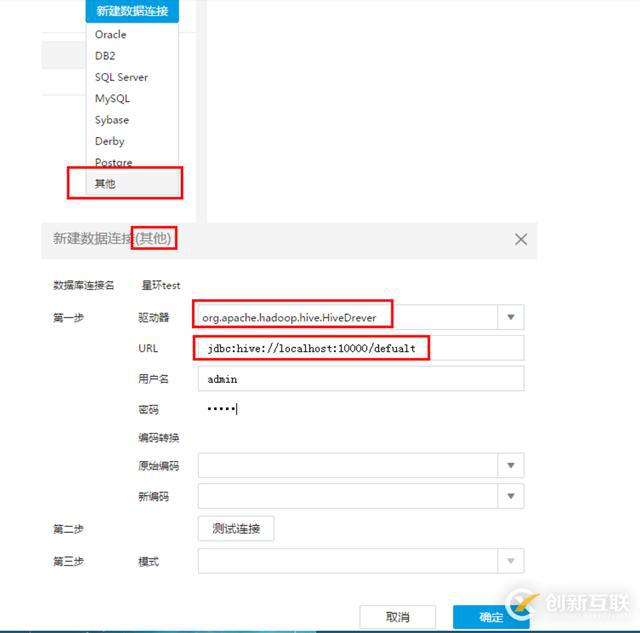Open the 模式 dropdown arrow

click(x=511, y=561)
